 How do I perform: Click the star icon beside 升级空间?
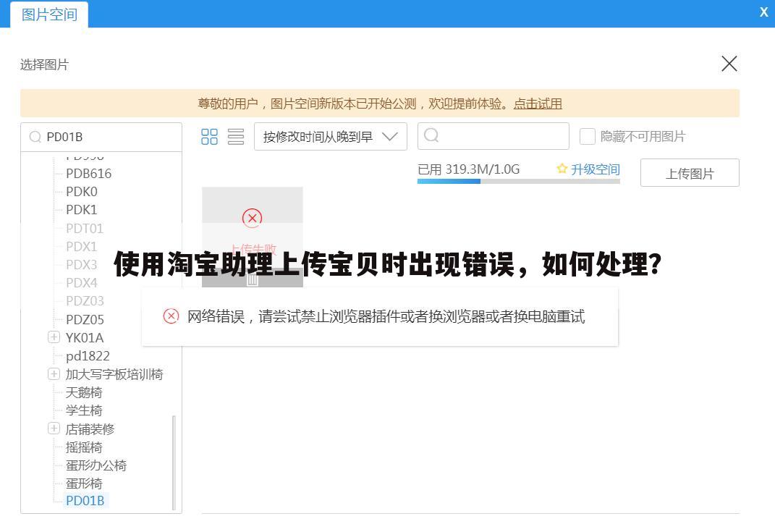tap(562, 169)
